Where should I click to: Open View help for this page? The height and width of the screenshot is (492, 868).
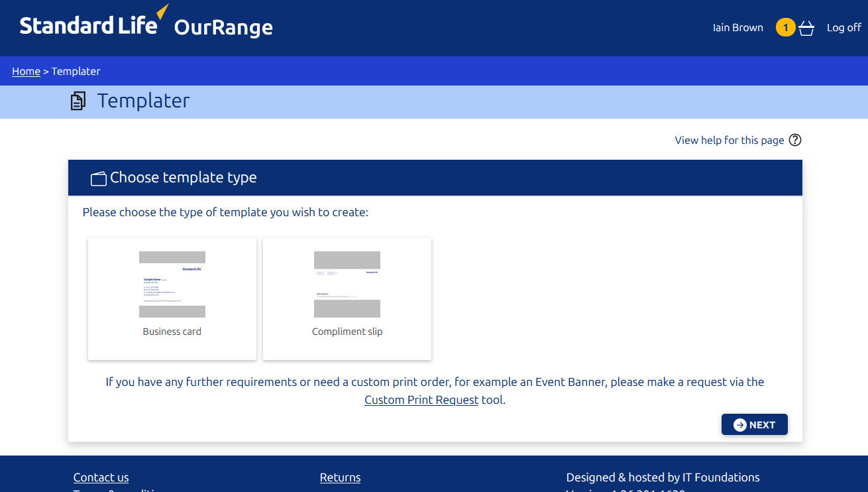coord(729,140)
